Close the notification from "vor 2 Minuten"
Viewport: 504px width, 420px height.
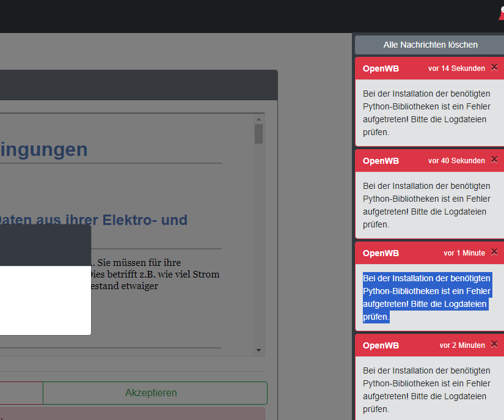(494, 344)
